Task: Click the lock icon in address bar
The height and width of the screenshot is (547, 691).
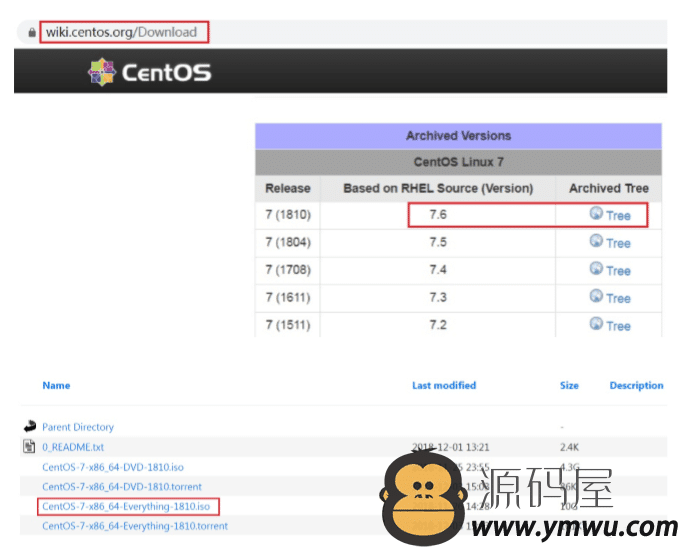Action: tap(32, 33)
